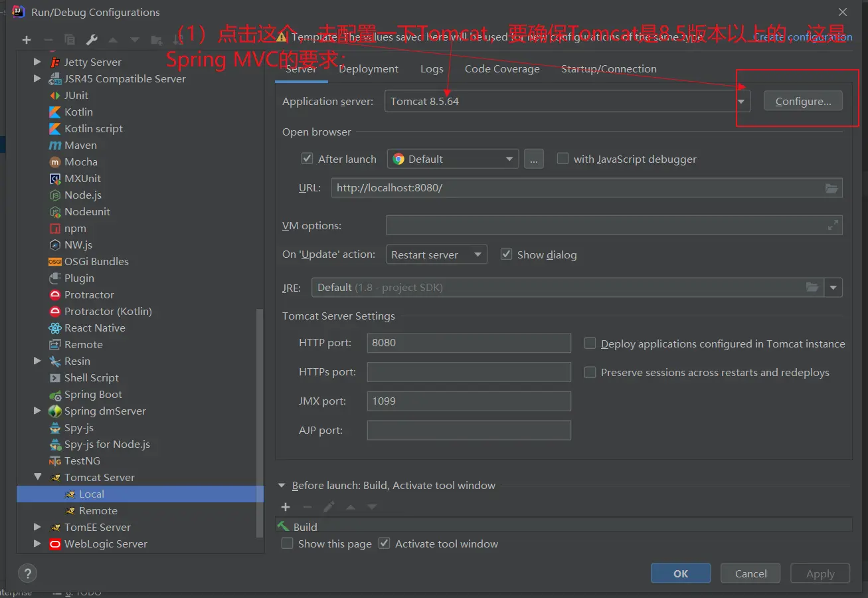Collapse the Tomcat Server tree node

tap(38, 477)
